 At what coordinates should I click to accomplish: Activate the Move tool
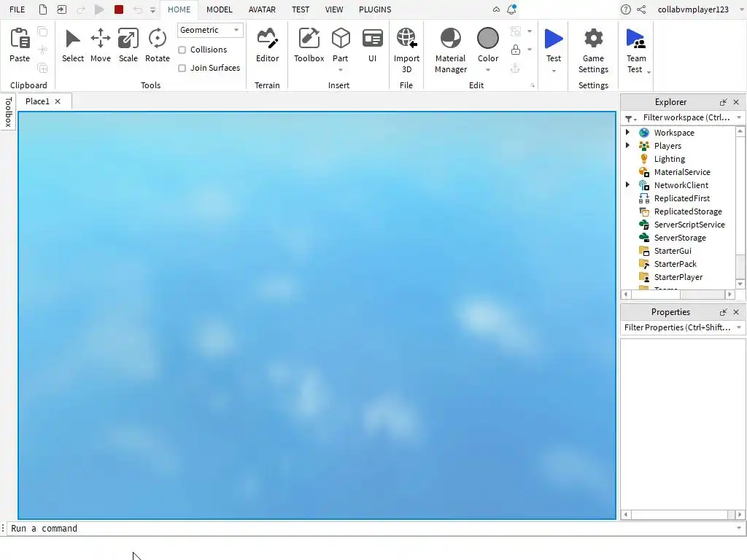pyautogui.click(x=101, y=44)
